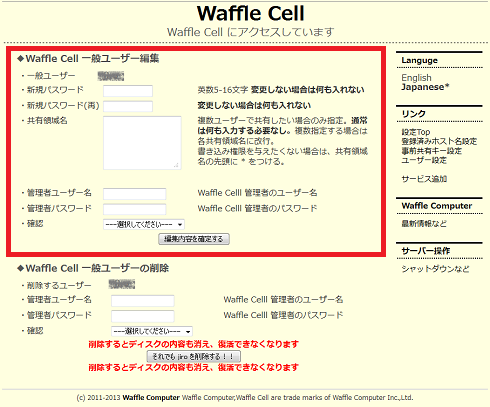This screenshot has height=407, width=490.
Task: Click 管理者パスワード field in edit section
Action: point(135,209)
